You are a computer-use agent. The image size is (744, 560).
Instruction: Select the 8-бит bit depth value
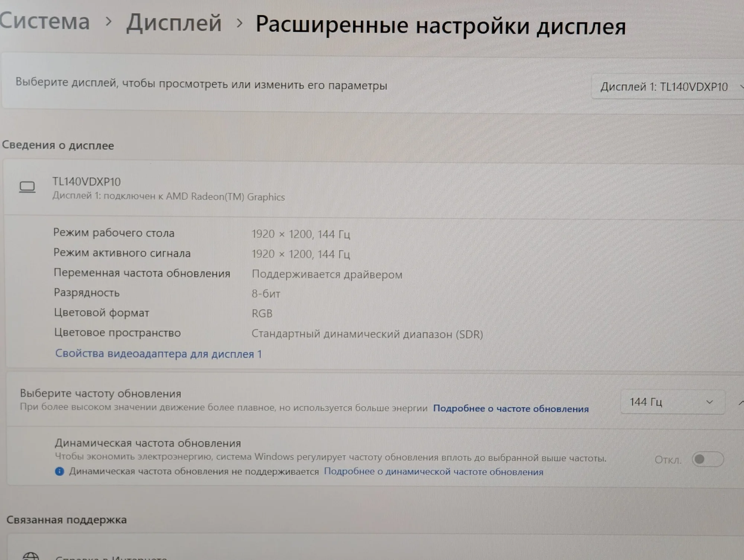[x=266, y=294]
